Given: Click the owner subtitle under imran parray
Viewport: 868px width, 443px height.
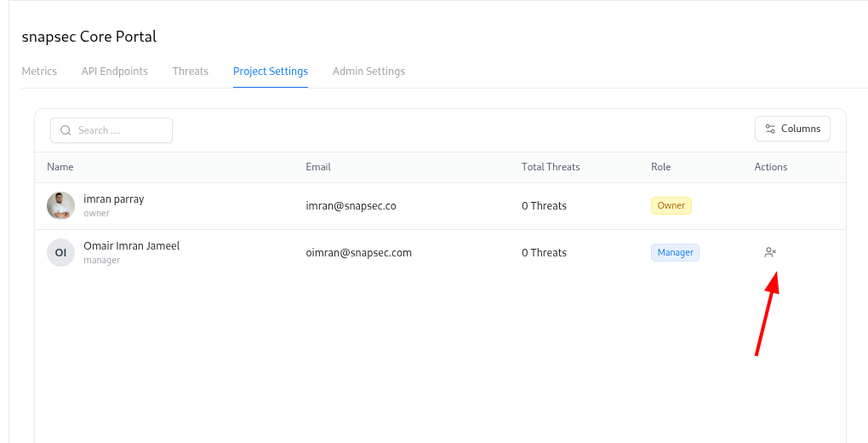Looking at the screenshot, I should [96, 213].
